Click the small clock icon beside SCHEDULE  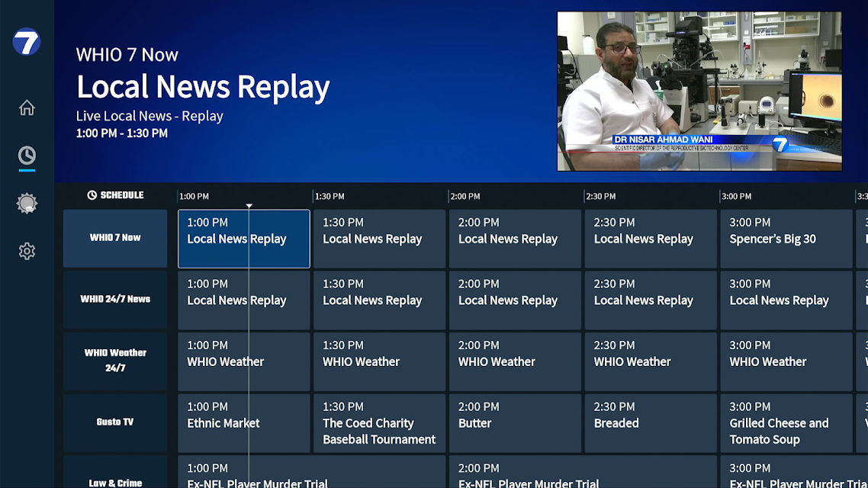[92, 195]
